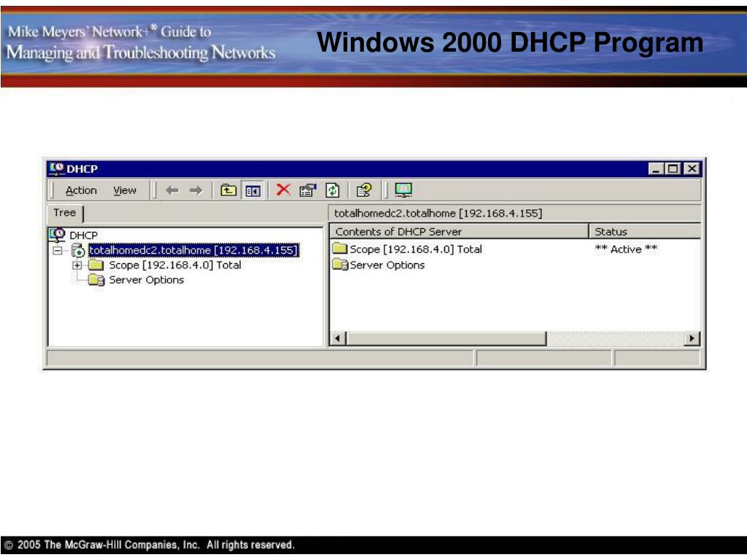747x560 pixels.
Task: Select Server Options in contents list
Action: click(387, 265)
